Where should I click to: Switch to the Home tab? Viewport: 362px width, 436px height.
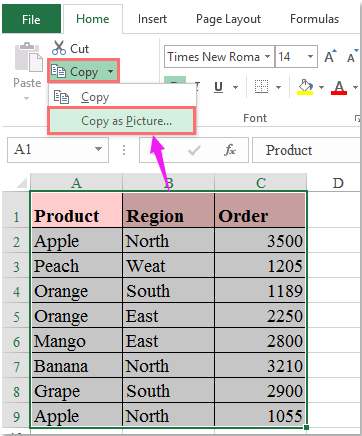tap(92, 19)
